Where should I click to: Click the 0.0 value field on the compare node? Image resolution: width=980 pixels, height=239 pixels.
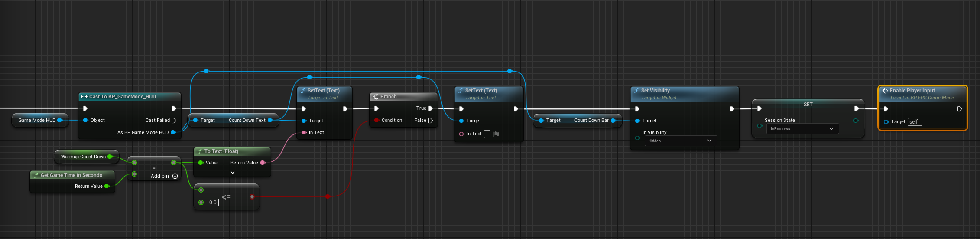click(x=213, y=203)
